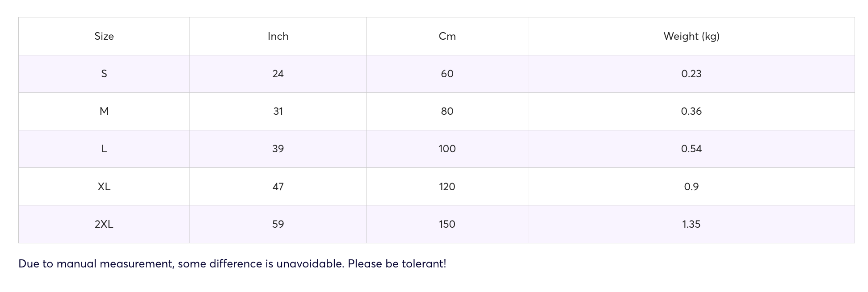Click the 120 cm value cell
Viewport: 868px width, 292px height.
[447, 187]
